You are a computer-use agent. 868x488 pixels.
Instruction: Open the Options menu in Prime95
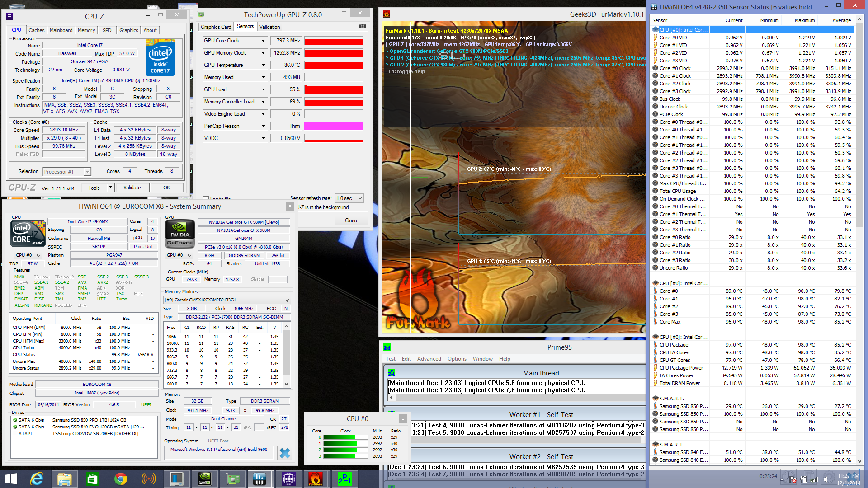click(457, 359)
